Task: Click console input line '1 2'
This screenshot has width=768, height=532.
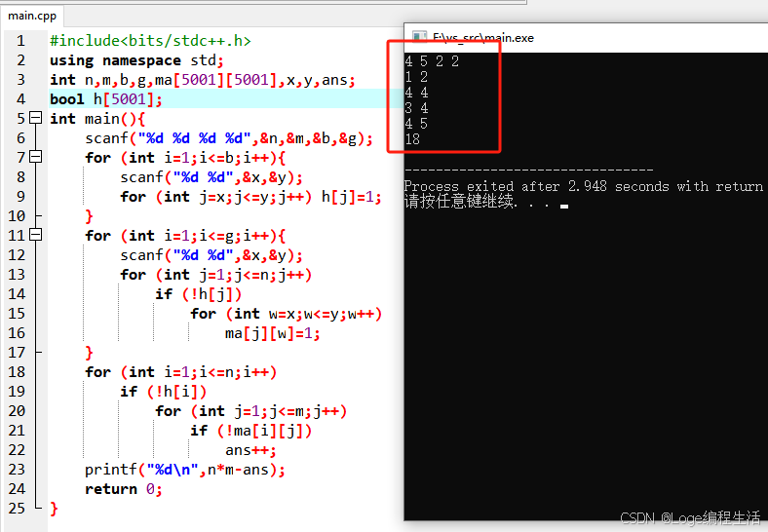Action: point(416,77)
